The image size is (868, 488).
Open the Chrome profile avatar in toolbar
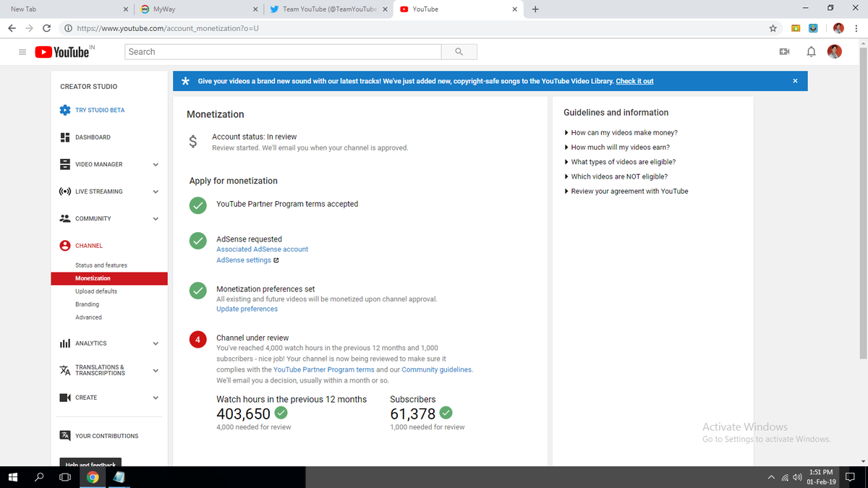click(838, 28)
